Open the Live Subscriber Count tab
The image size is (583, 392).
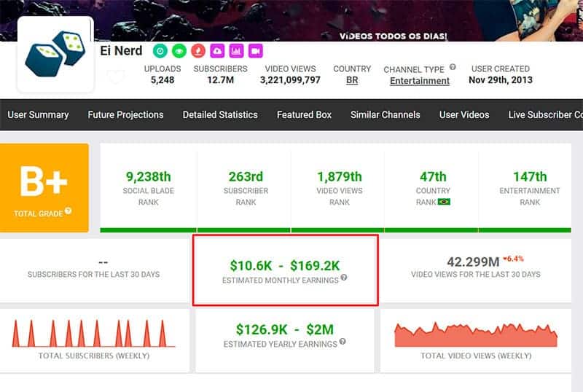coord(545,114)
